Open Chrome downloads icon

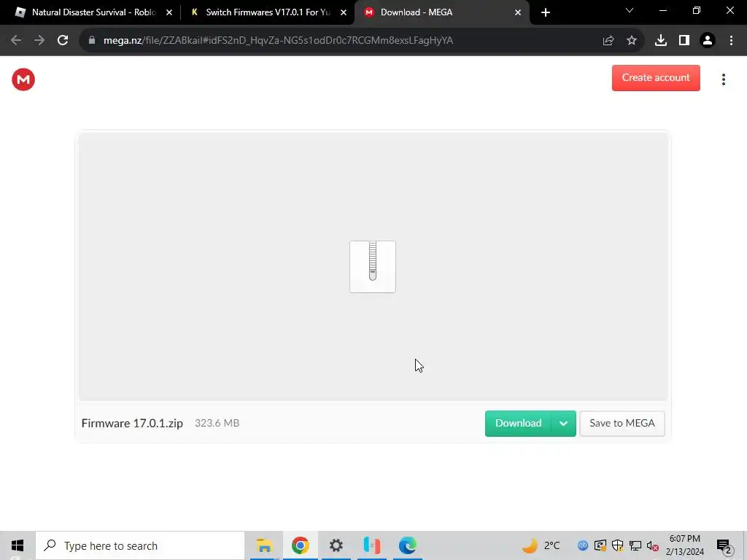coord(661,41)
